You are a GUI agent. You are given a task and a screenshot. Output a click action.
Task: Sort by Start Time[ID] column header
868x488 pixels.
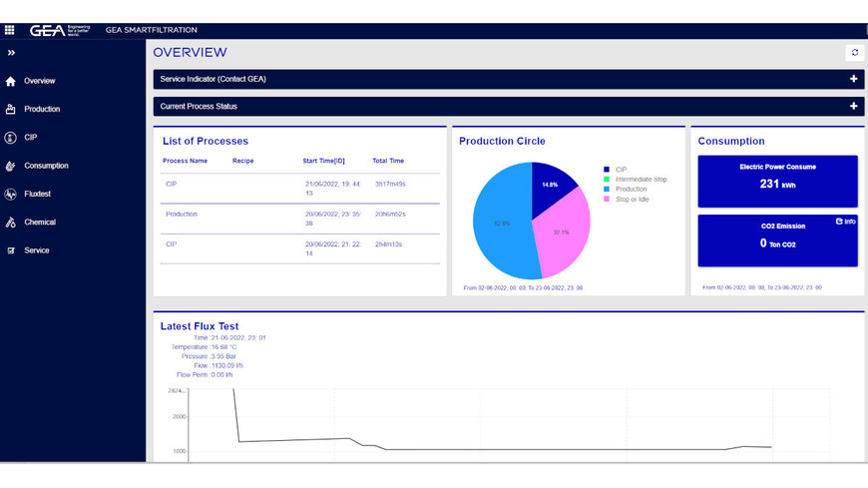(x=323, y=161)
